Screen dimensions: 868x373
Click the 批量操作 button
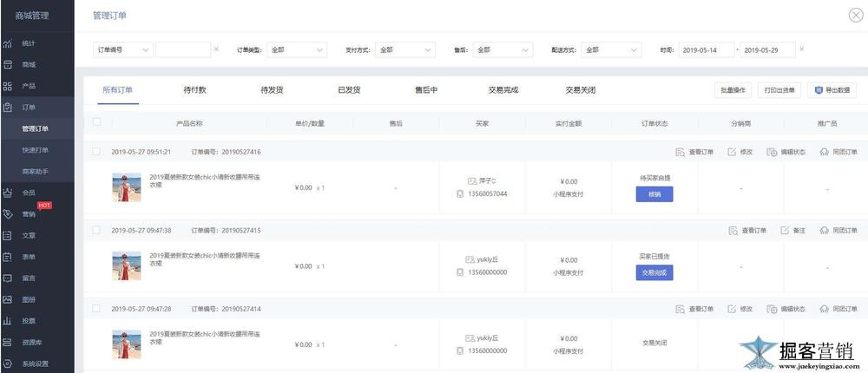tap(733, 90)
